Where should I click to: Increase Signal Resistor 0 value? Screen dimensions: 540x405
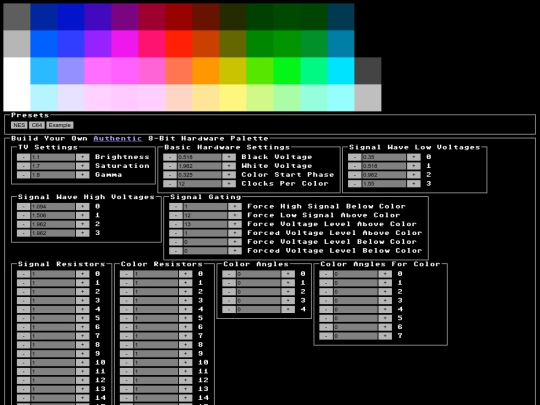click(83, 274)
